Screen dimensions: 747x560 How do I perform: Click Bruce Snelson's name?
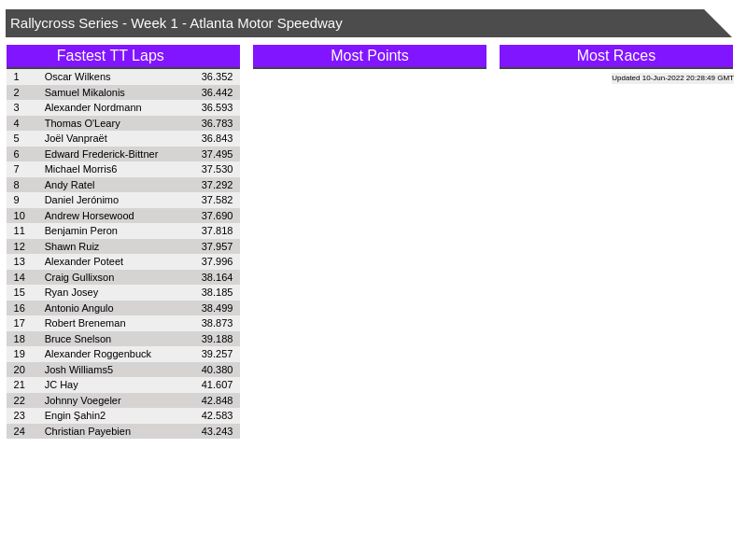coord(78,339)
